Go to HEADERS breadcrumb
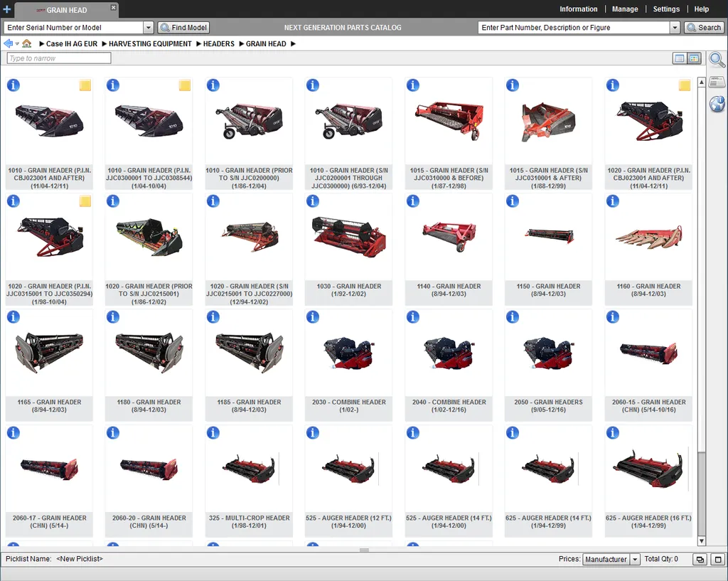728x581 pixels. click(219, 44)
